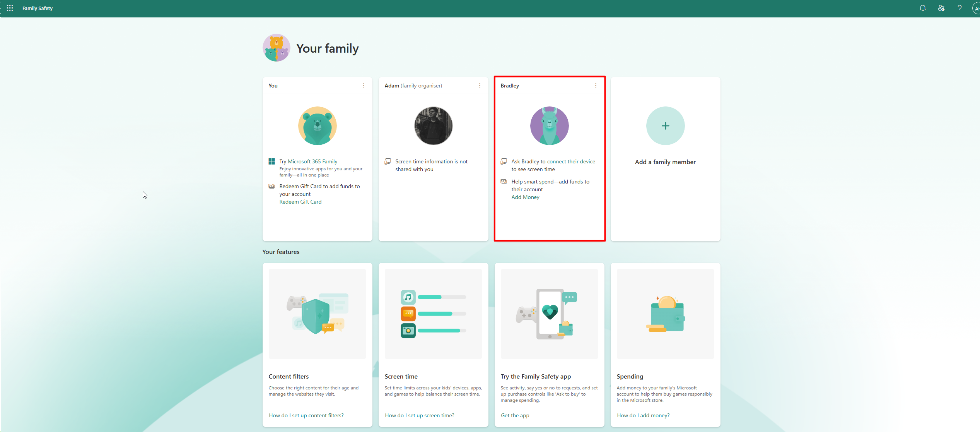Image resolution: width=980 pixels, height=432 pixels.
Task: Click the Redeem Gift Card link
Action: (300, 202)
